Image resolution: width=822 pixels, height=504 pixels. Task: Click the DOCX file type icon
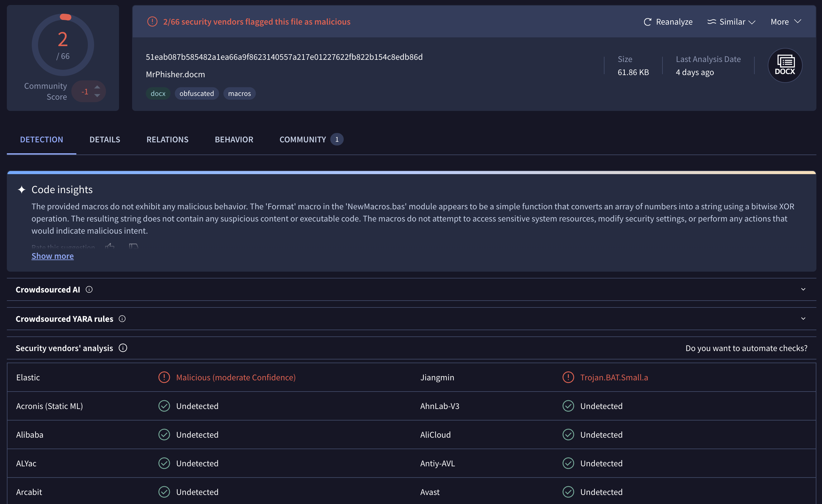pos(785,65)
